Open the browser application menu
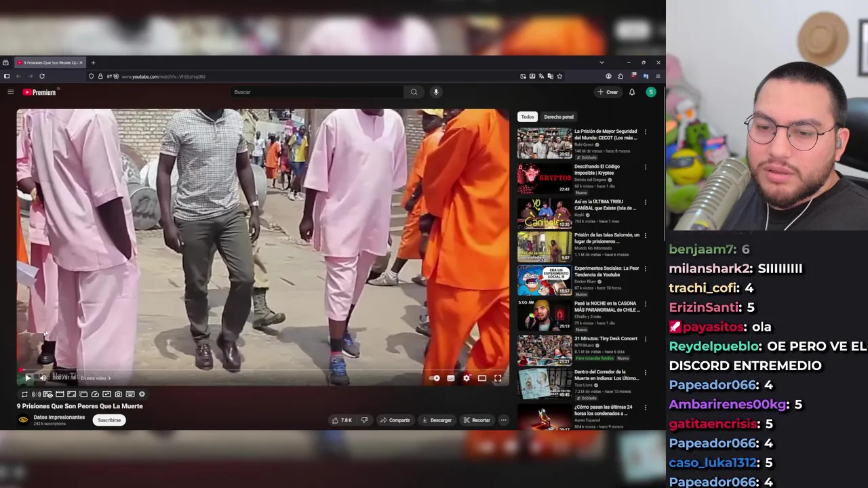Image resolution: width=868 pixels, height=488 pixels. [x=658, y=77]
